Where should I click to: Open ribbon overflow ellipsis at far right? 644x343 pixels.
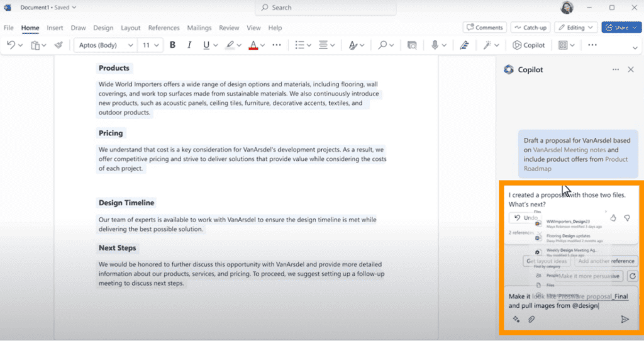coord(592,45)
